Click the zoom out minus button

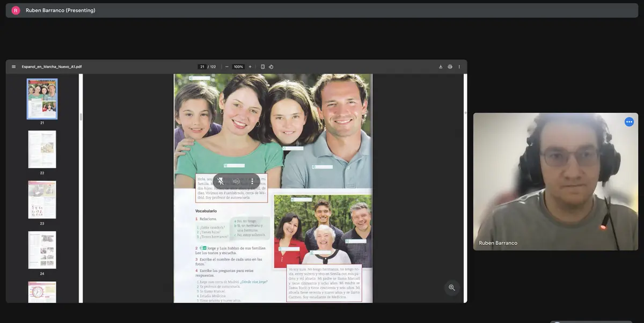click(x=227, y=67)
